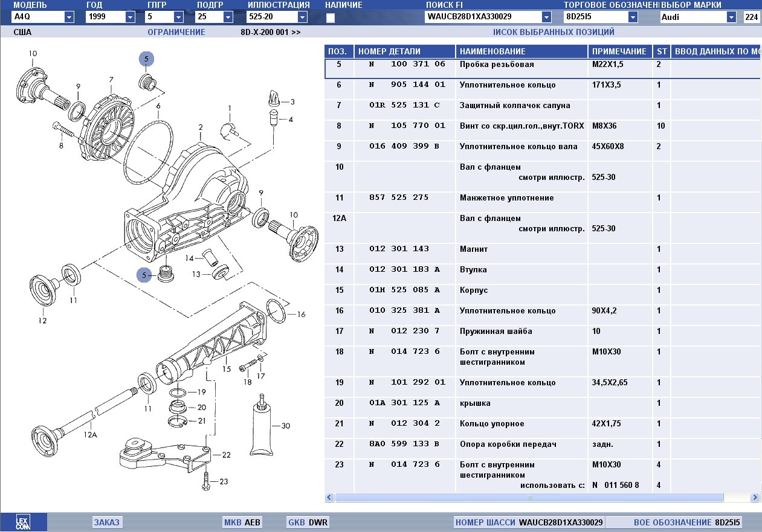Viewport: 762px width, 532px height.
Task: Select part number N 101 292 01
Action: coord(407,383)
